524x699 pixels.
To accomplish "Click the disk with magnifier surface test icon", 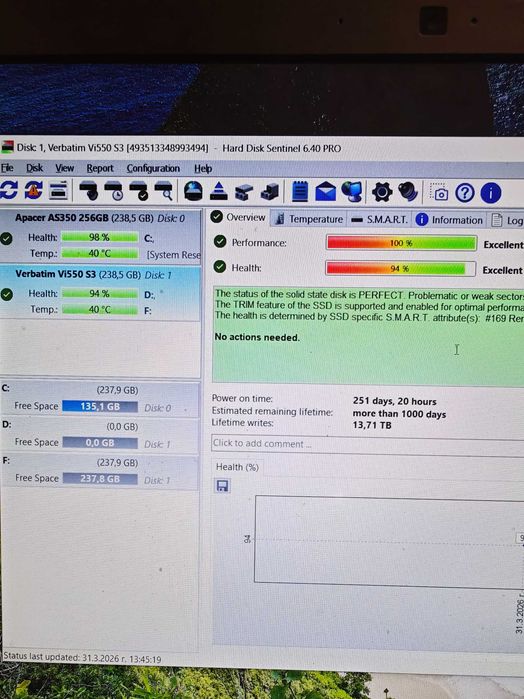I will 164,191.
